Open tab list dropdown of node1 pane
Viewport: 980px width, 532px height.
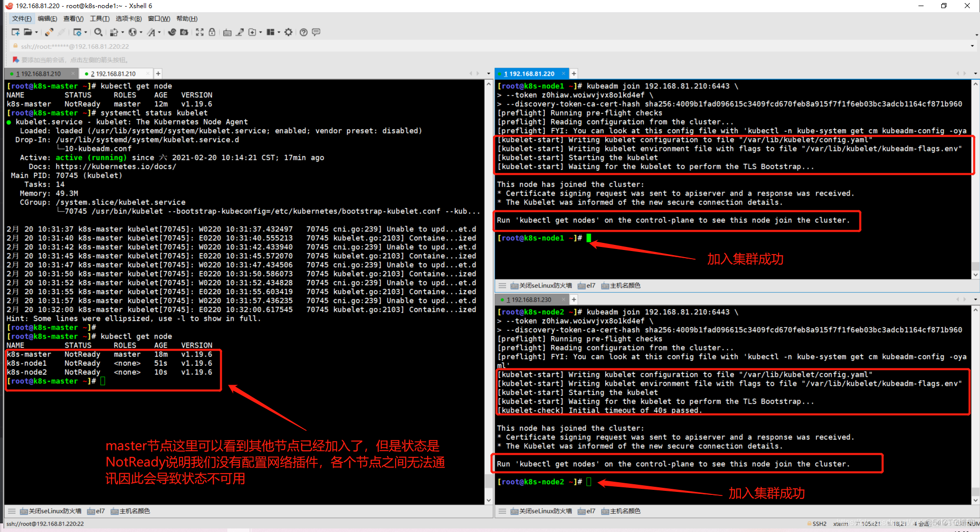pyautogui.click(x=975, y=74)
